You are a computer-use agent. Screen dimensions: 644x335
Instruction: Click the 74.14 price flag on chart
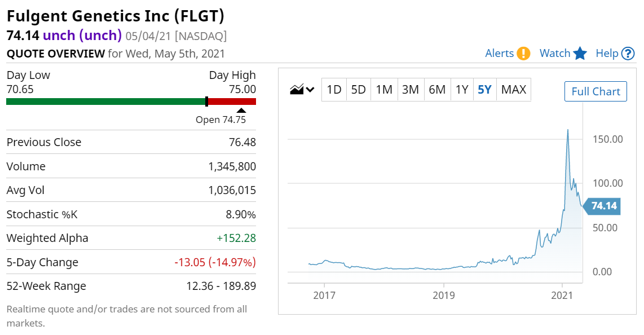point(602,206)
